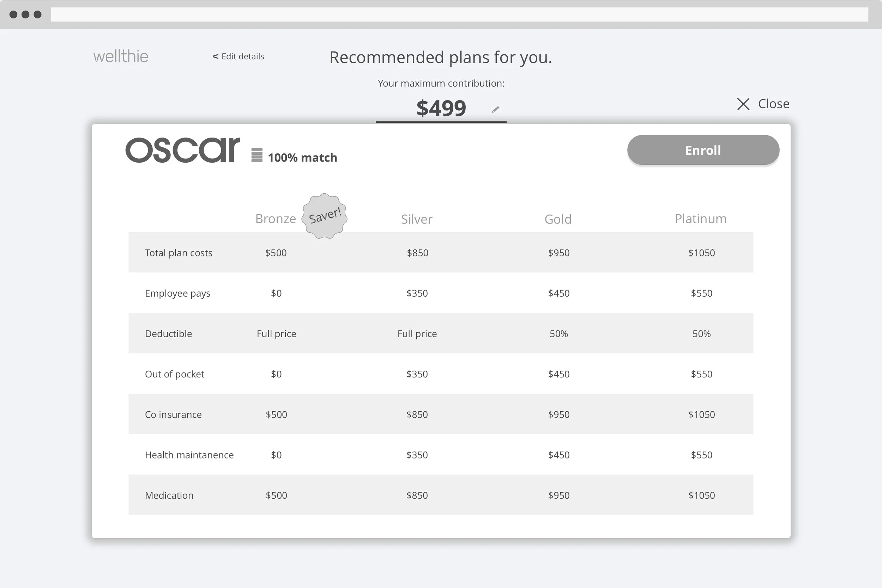Click the Close text label

click(x=774, y=104)
